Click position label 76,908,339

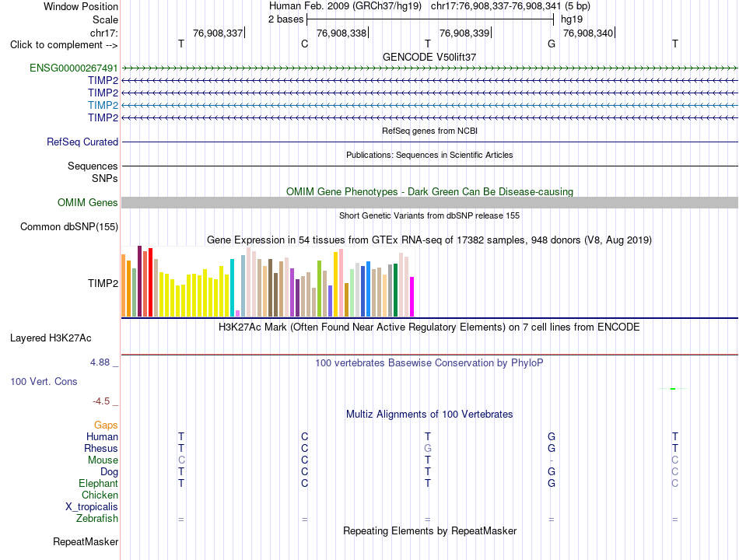(464, 33)
